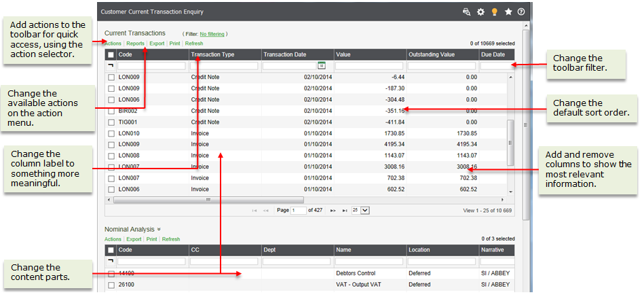Click the Current Transactions filter row toggle icon
Screen dimensions: 644x297
(110, 65)
